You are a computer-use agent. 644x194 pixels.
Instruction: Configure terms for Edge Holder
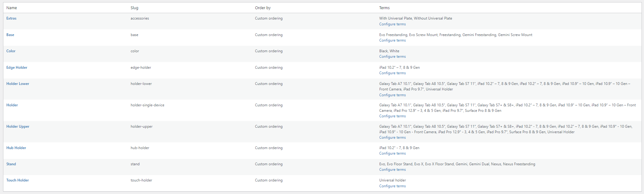click(x=392, y=73)
